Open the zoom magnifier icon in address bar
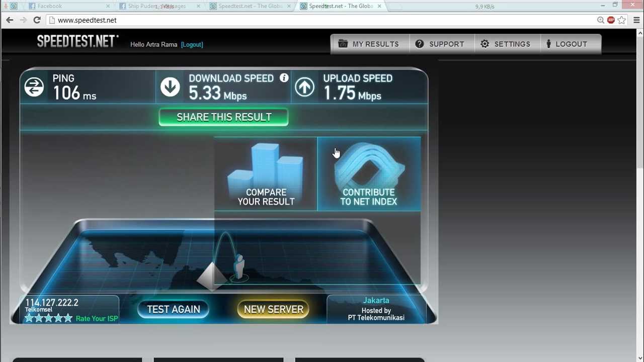Screen dimensions: 644x362 tap(600, 20)
